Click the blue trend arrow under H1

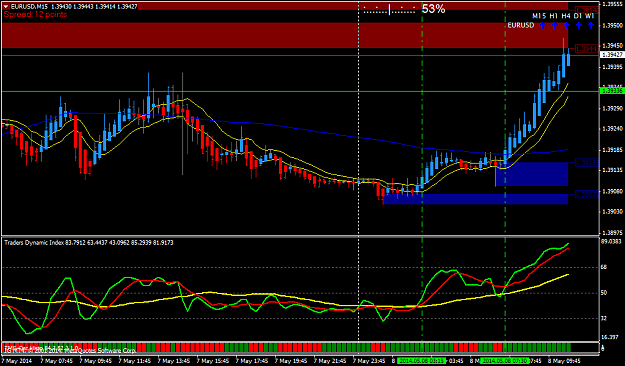[554, 26]
